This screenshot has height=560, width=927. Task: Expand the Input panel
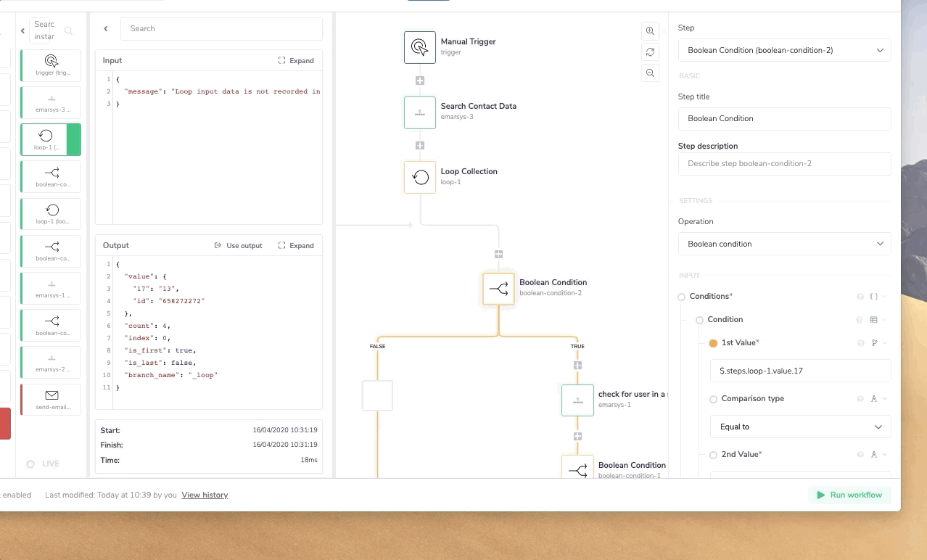(x=296, y=61)
